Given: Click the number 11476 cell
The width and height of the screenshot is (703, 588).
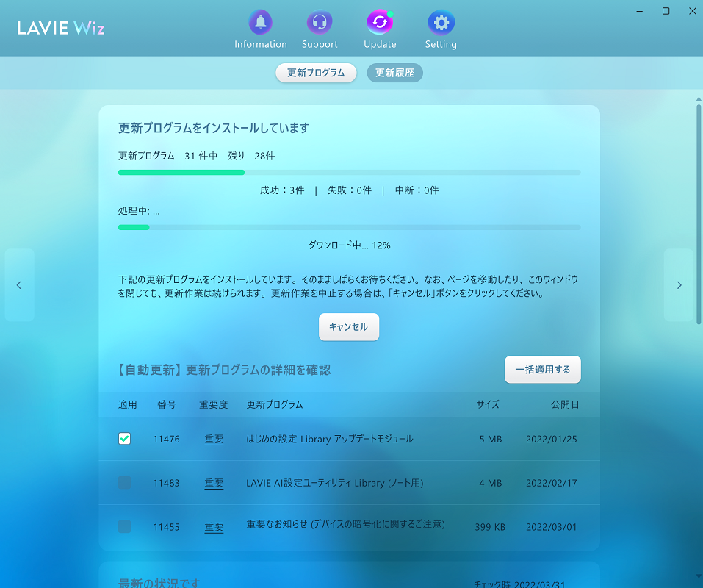Looking at the screenshot, I should pos(166,439).
